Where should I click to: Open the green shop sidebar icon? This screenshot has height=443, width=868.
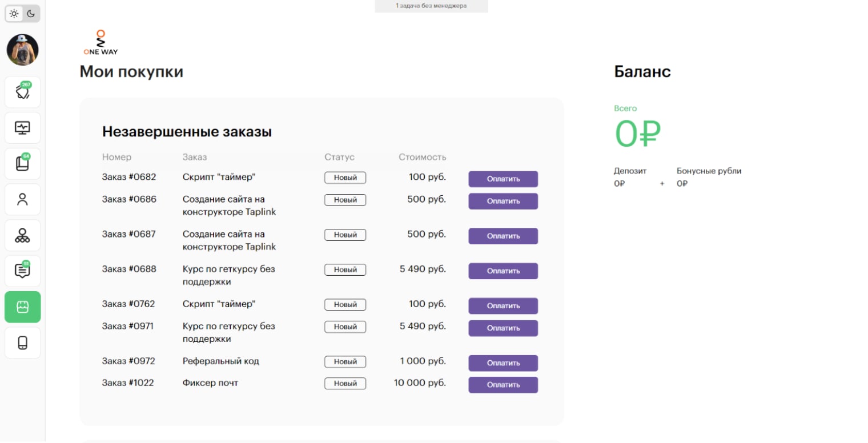pyautogui.click(x=22, y=307)
